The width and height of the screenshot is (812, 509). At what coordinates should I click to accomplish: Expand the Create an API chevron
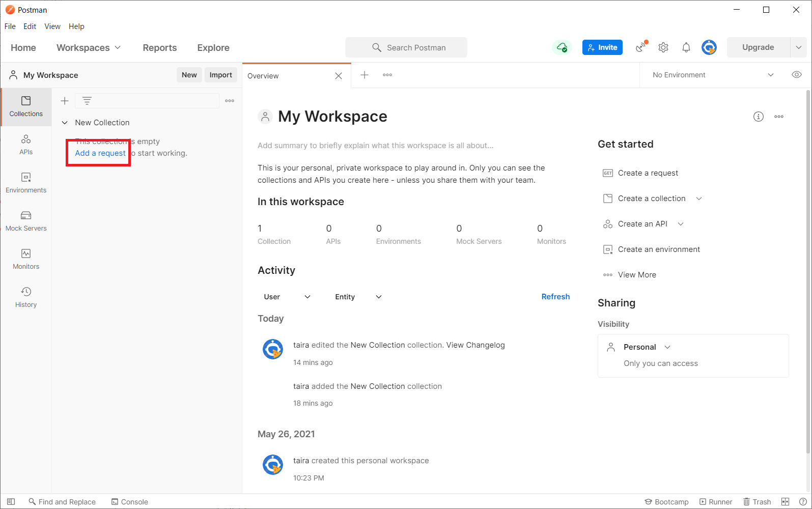[681, 224]
